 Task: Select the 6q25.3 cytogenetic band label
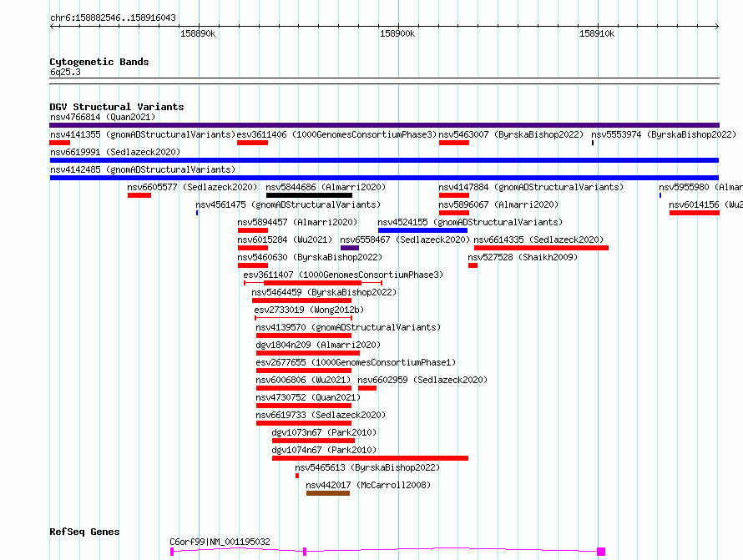coord(65,72)
